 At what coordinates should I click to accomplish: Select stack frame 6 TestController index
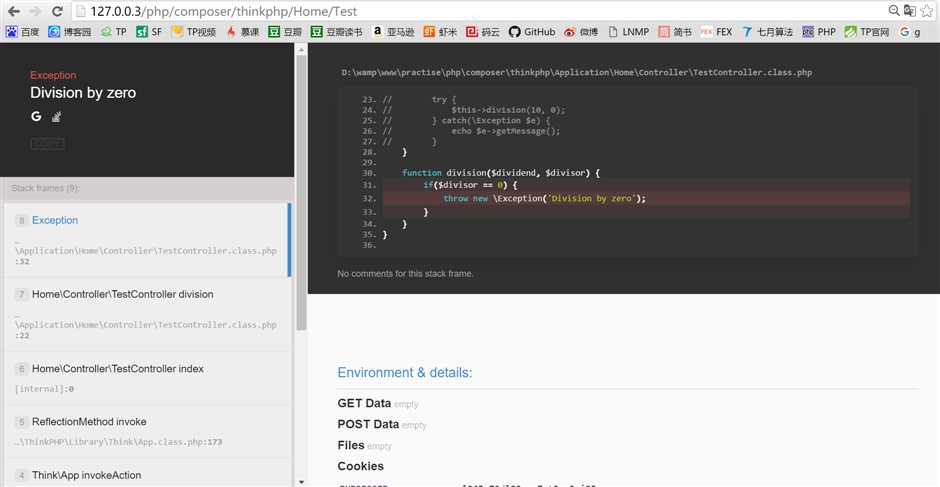[146, 378]
